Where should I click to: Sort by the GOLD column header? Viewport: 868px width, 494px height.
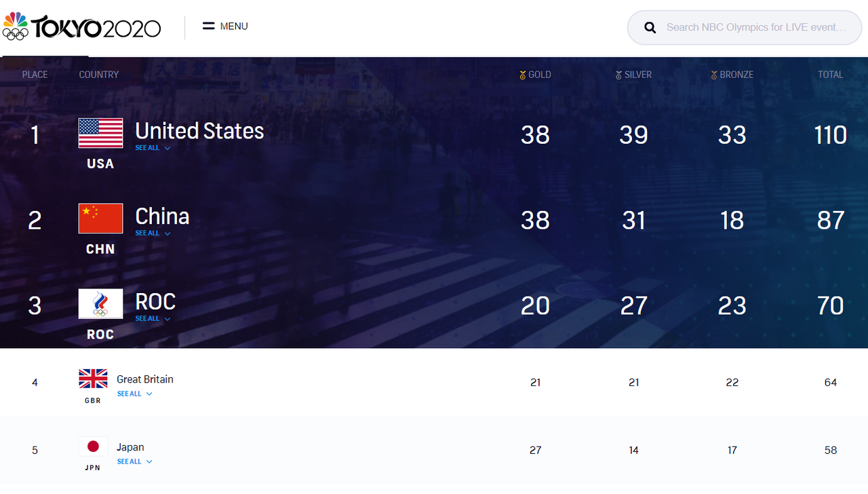pos(535,75)
